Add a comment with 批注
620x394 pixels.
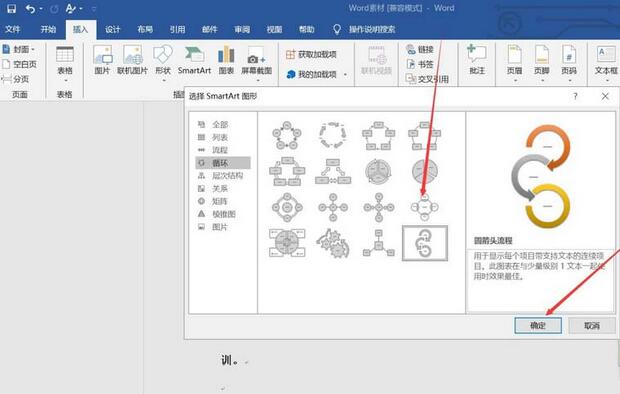[477, 60]
